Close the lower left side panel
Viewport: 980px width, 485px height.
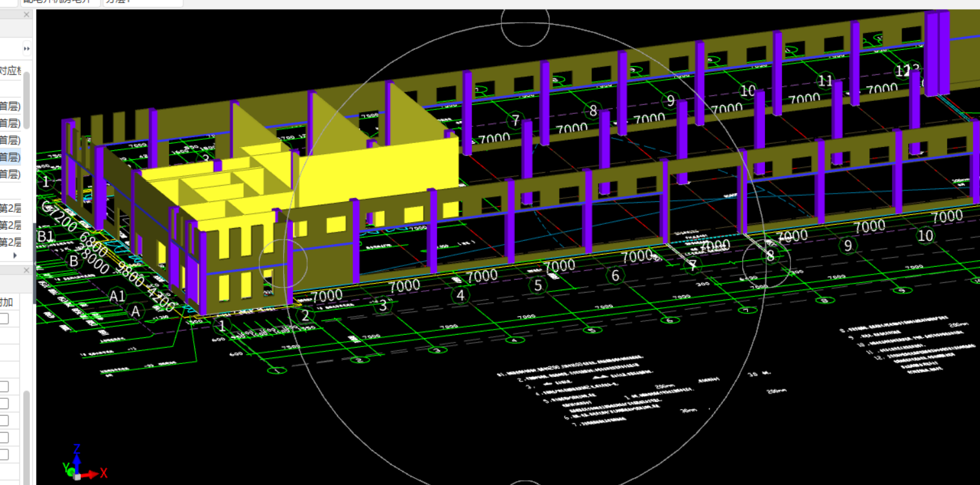[27, 270]
